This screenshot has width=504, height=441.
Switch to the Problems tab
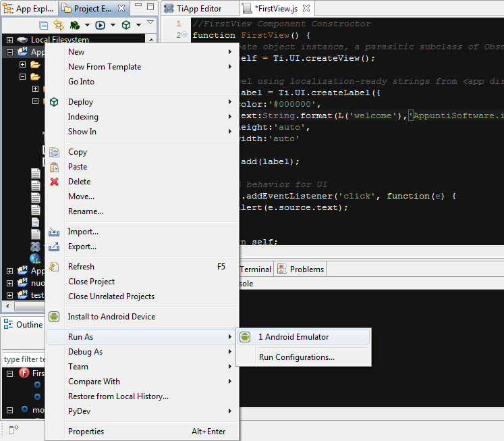pos(300,269)
